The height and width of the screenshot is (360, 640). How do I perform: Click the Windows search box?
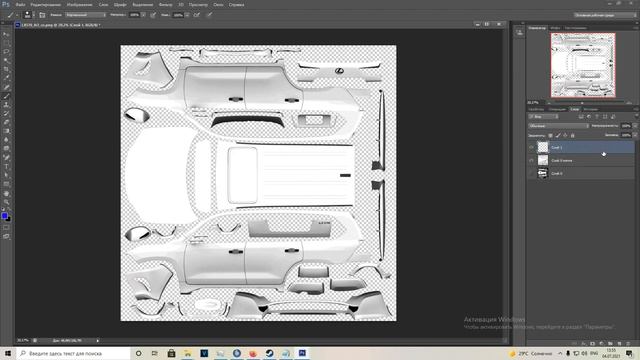coord(73,353)
